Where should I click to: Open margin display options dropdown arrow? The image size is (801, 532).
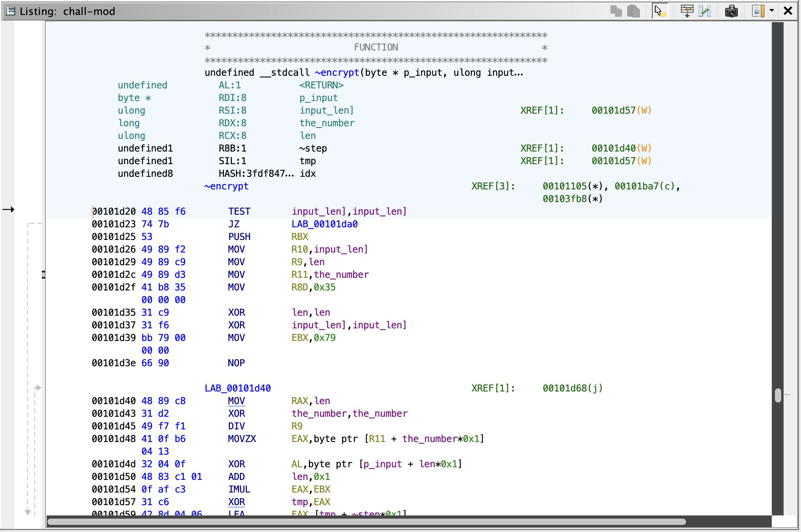[x=772, y=11]
